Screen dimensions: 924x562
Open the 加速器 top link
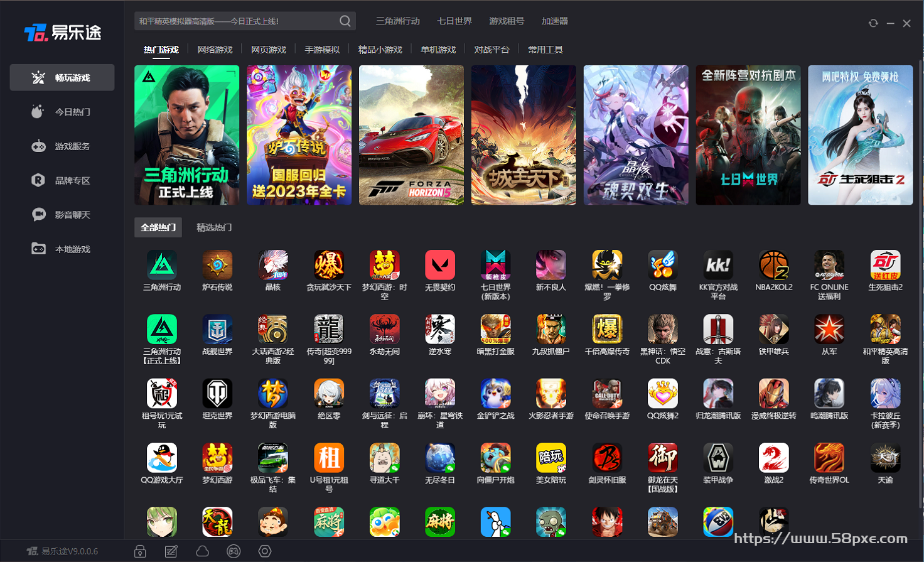tap(555, 21)
